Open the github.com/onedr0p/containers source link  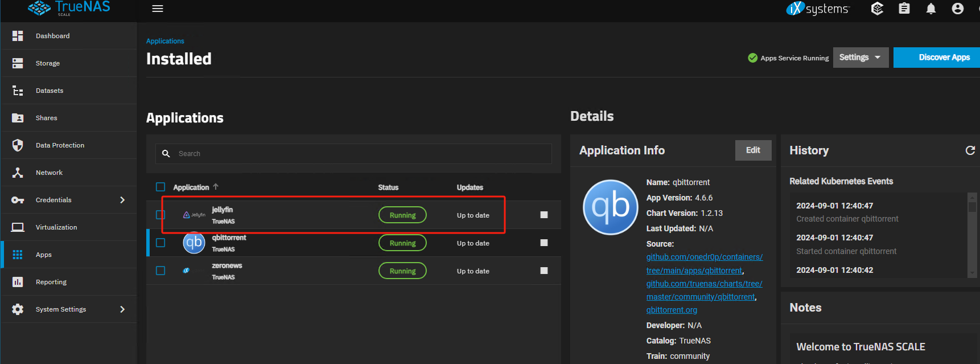[705, 264]
